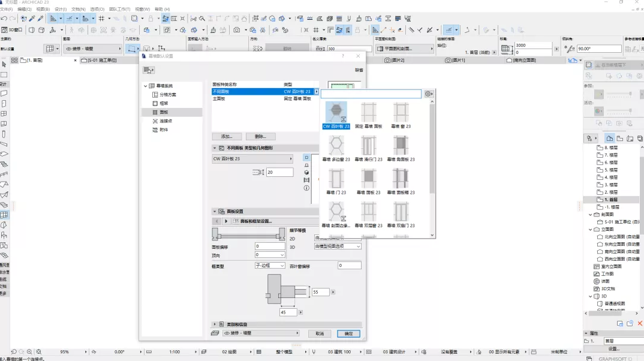The width and height of the screenshot is (644, 361).
Task: Expand the 类别和信息 section
Action: coord(215,324)
